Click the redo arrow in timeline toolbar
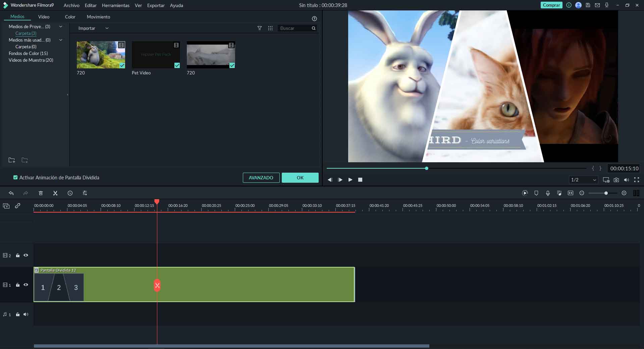 coord(25,193)
